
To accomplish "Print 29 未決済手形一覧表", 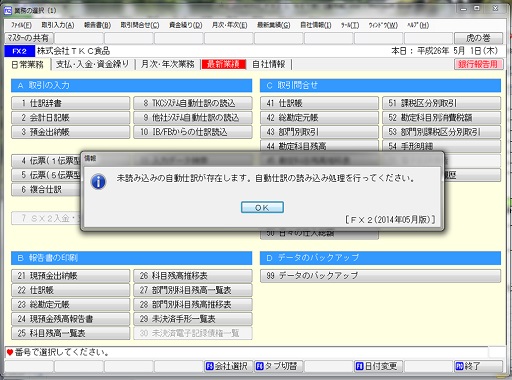I will (x=193, y=319).
